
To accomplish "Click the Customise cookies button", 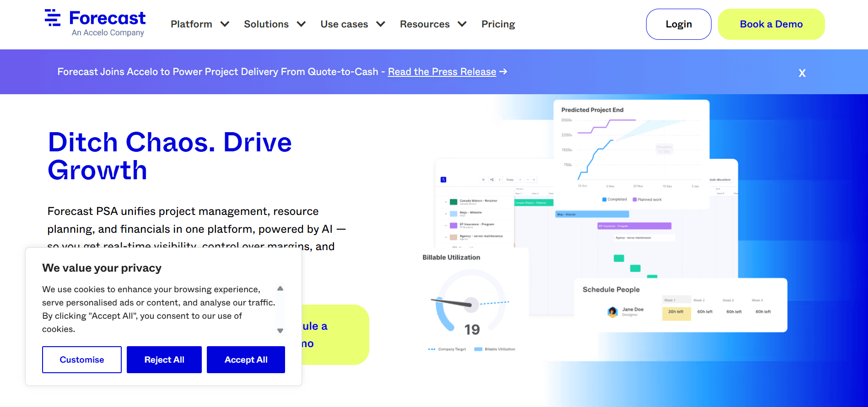I will (82, 359).
